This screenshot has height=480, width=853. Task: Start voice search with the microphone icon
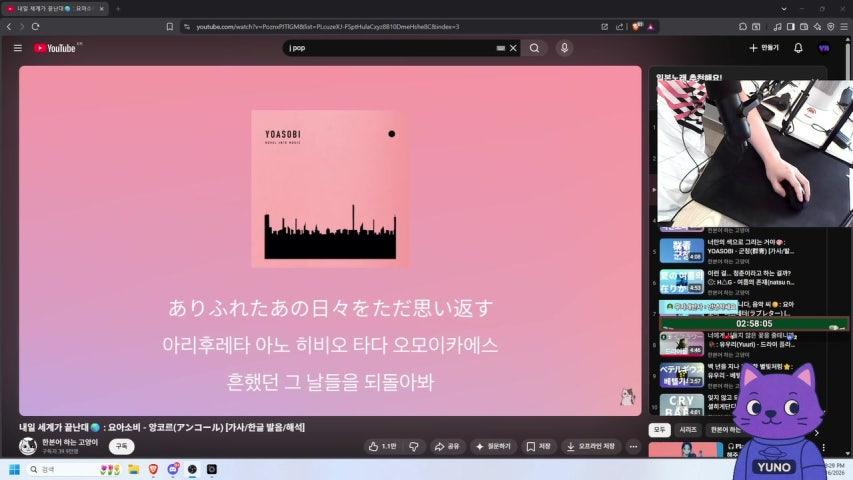(x=564, y=48)
